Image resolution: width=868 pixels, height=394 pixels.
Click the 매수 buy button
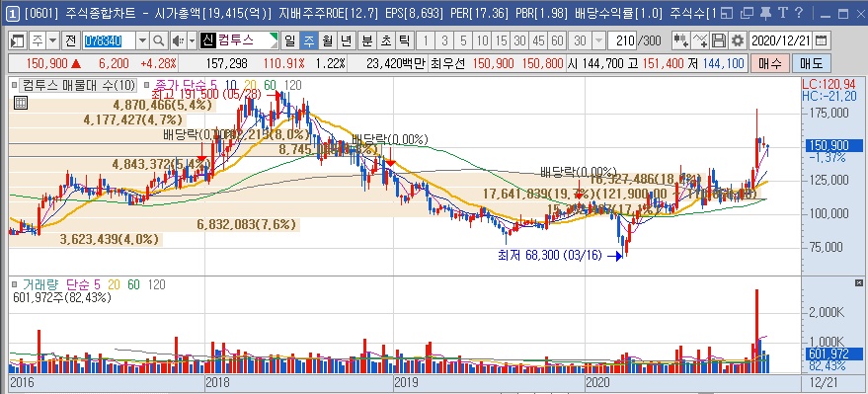[x=769, y=63]
